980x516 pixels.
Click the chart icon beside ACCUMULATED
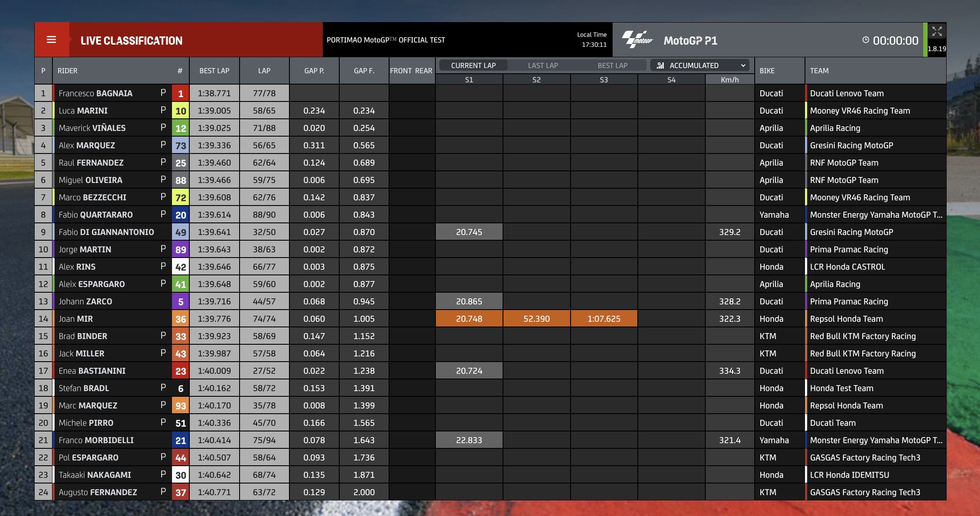[660, 65]
